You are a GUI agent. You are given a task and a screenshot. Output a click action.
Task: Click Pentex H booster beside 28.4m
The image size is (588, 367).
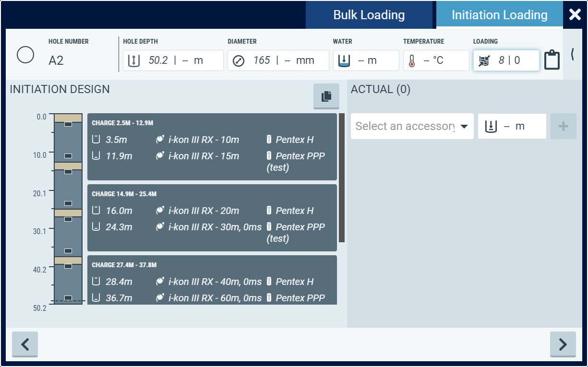(295, 282)
